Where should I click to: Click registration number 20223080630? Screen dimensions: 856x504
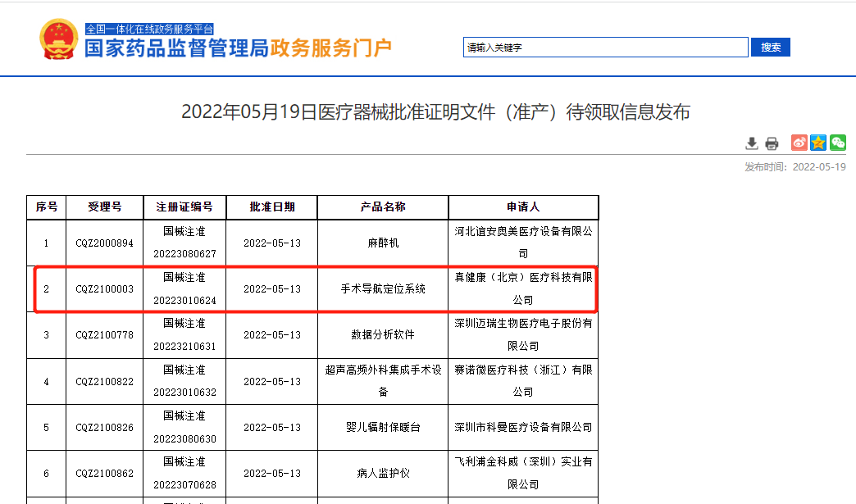coord(184,439)
